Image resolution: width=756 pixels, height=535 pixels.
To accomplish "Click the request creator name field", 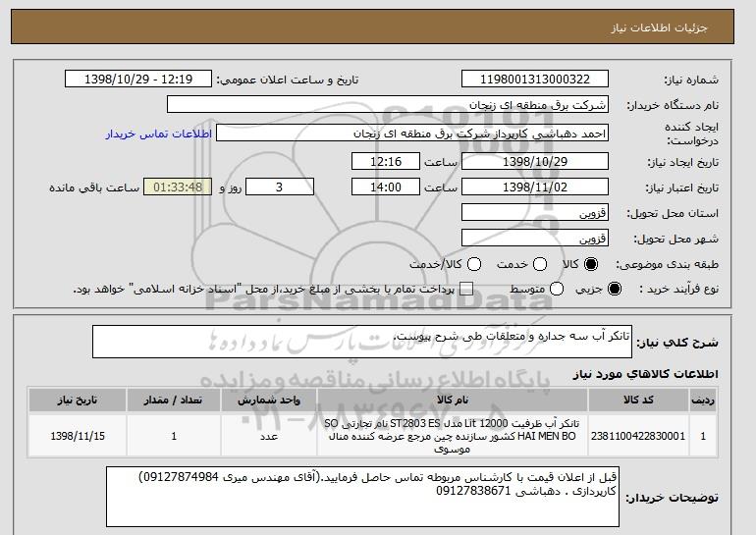I will (412, 134).
